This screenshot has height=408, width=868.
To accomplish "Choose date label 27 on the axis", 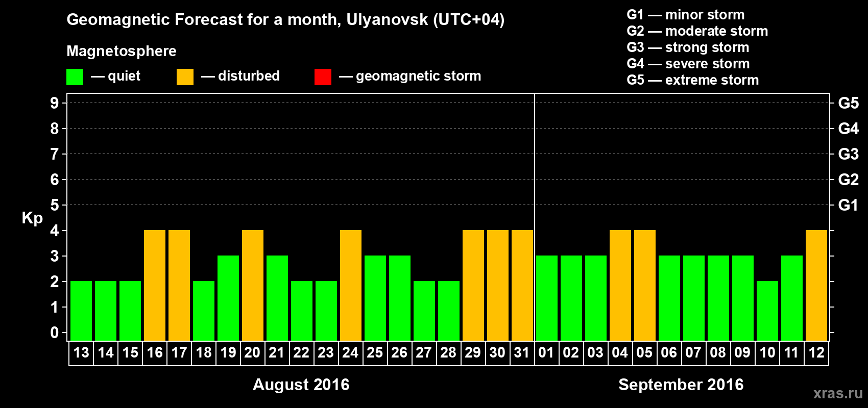I will click(x=424, y=353).
